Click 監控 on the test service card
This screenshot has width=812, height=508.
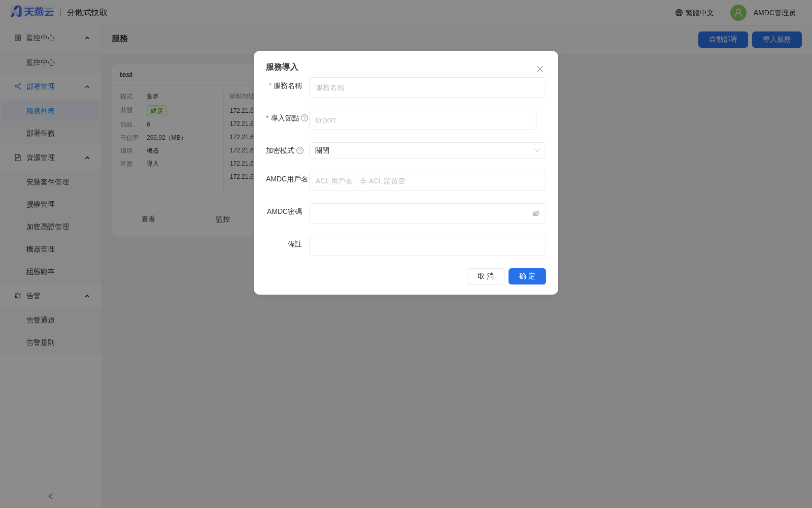pyautogui.click(x=223, y=219)
